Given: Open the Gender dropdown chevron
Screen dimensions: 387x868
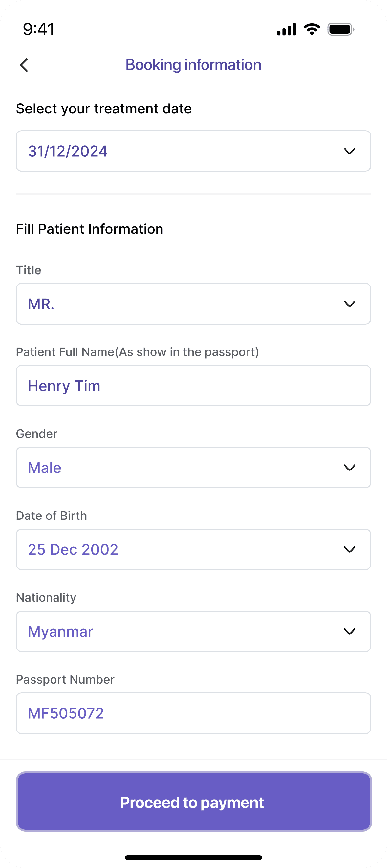Looking at the screenshot, I should pos(350,468).
